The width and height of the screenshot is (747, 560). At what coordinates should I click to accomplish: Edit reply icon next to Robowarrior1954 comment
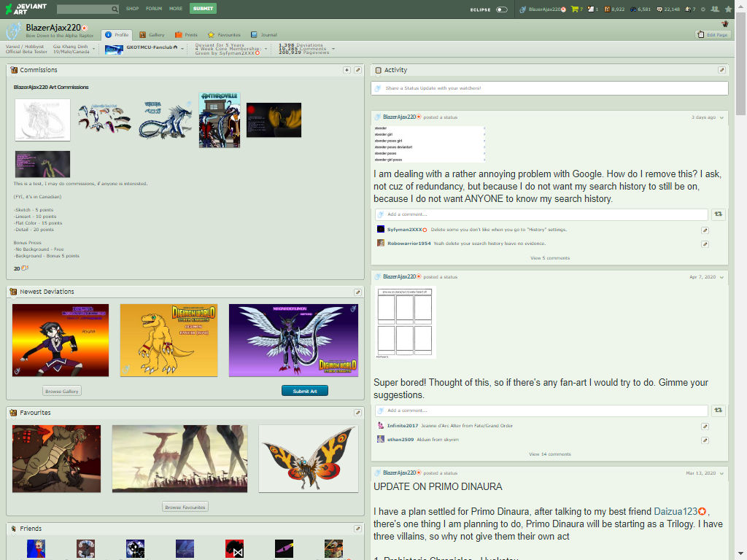pyautogui.click(x=705, y=244)
